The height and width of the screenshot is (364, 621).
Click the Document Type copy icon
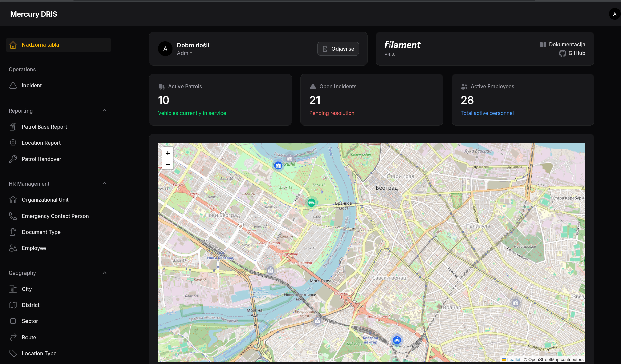[13, 232]
